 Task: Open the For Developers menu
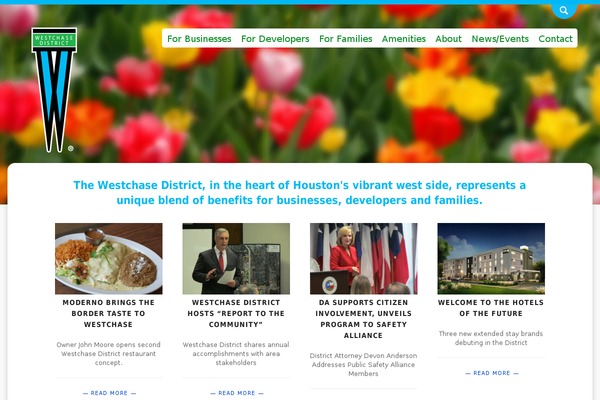[x=275, y=39]
